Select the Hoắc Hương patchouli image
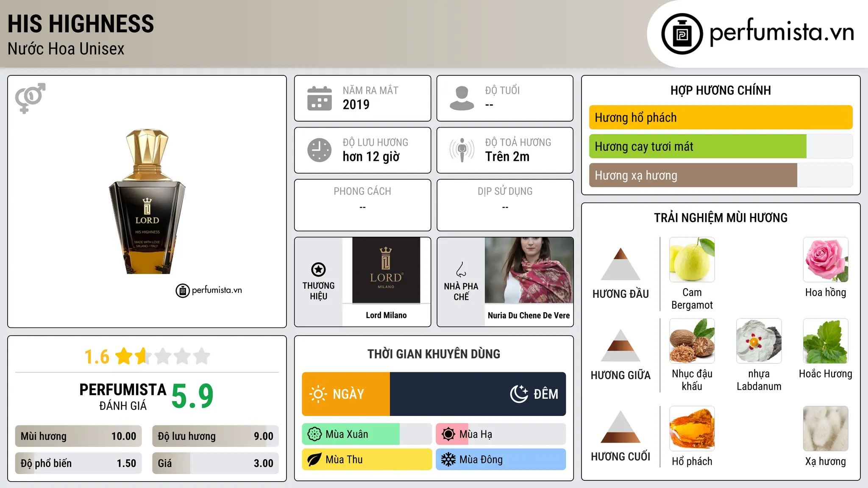 point(826,341)
